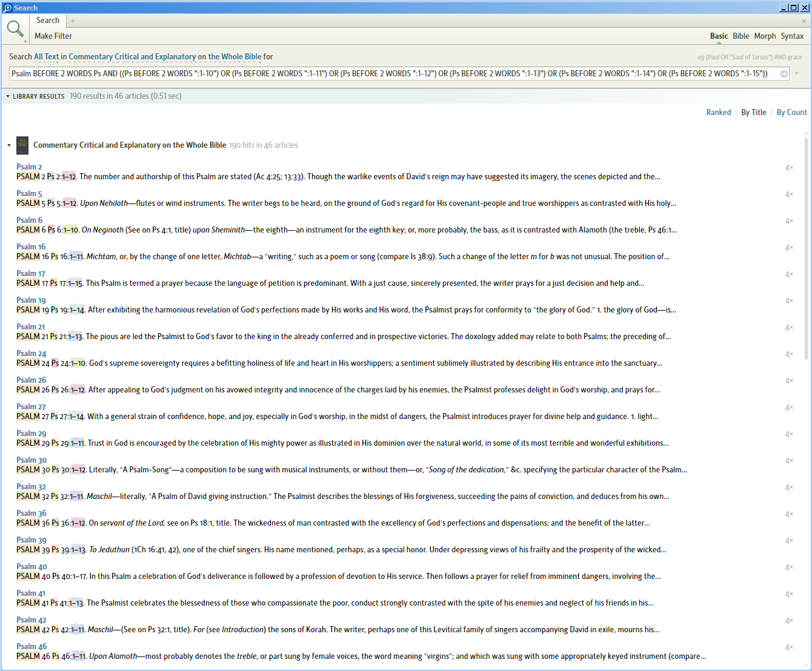Open the Psalm 26 article
The width and height of the screenshot is (812, 671).
(32, 380)
